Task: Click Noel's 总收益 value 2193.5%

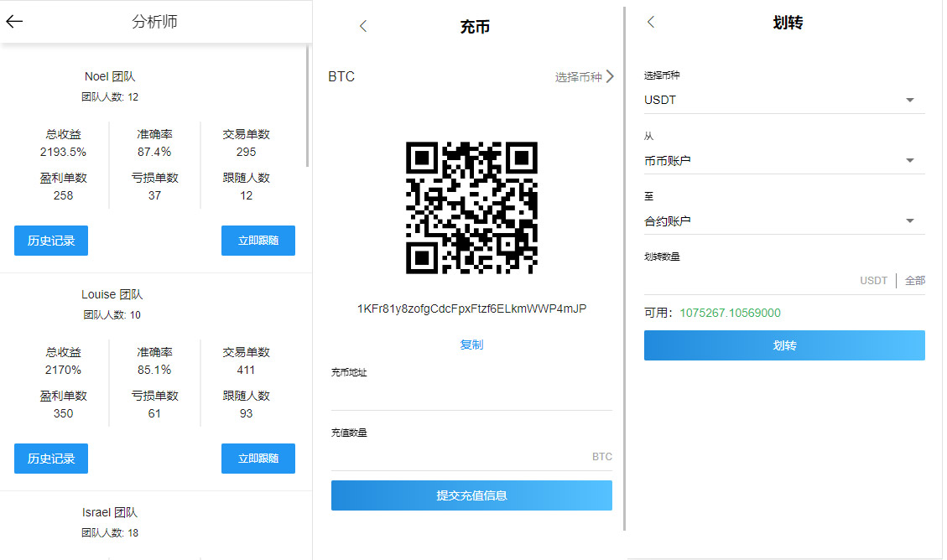Action: [63, 152]
